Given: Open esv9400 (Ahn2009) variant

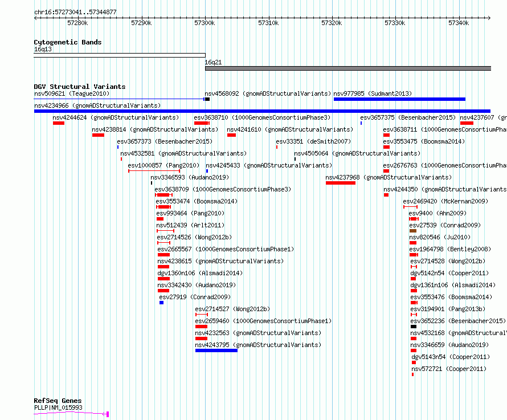Looking at the screenshot, I should pos(438,213).
